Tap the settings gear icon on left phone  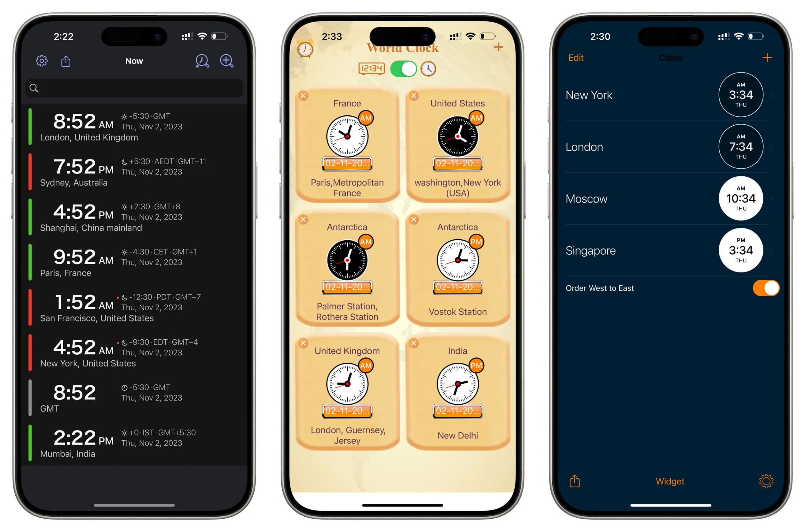click(x=42, y=61)
